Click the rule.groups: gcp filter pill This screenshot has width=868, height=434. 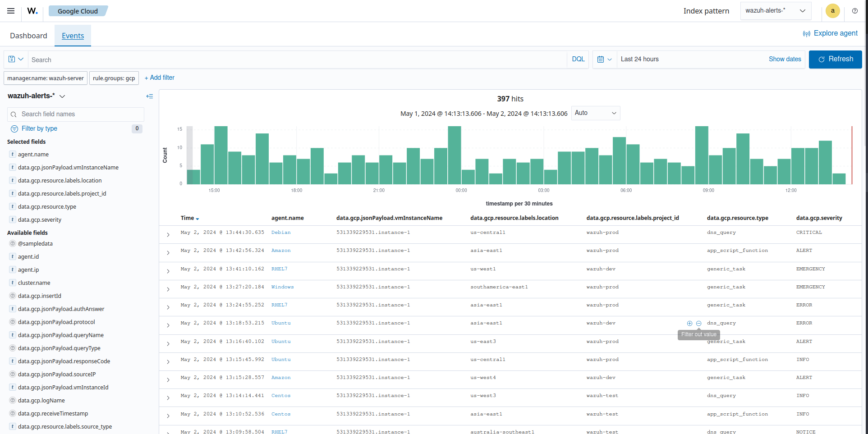114,78
